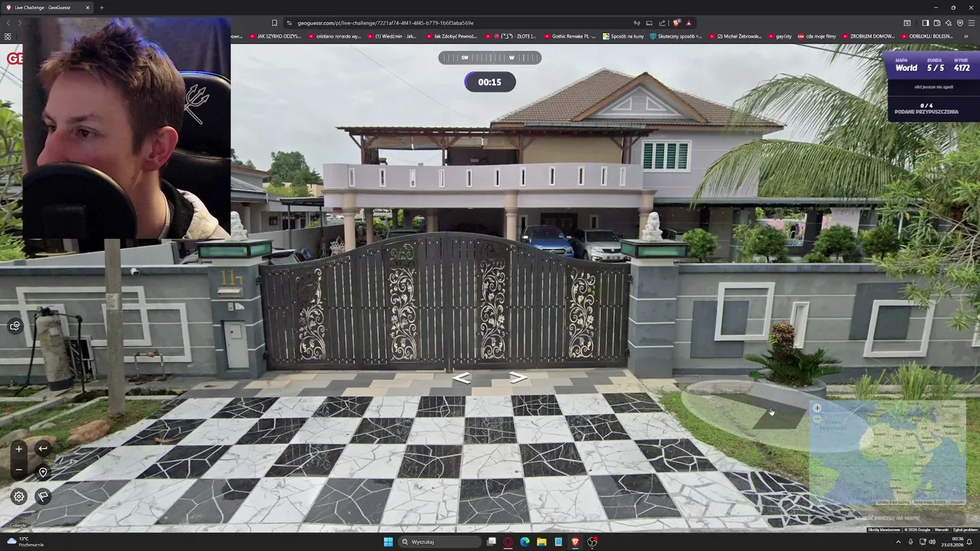Click the 'Zgłoś problem' link on street view
The height and width of the screenshot is (551, 980).
coord(965,530)
